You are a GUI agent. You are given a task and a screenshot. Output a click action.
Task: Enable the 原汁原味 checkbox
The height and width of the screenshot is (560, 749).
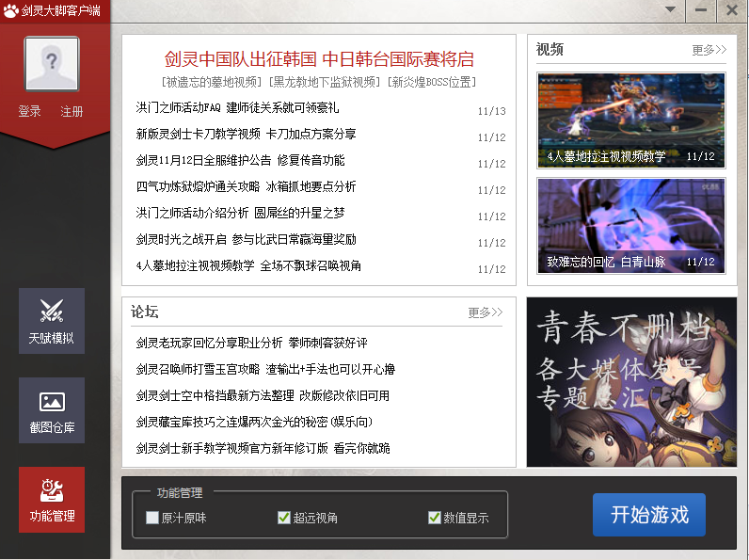(152, 518)
